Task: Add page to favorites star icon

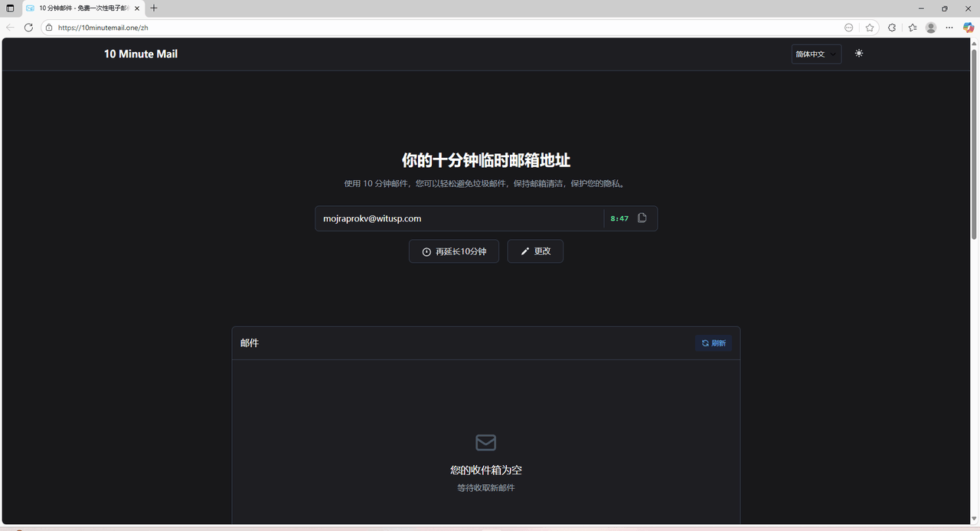Action: pos(870,27)
